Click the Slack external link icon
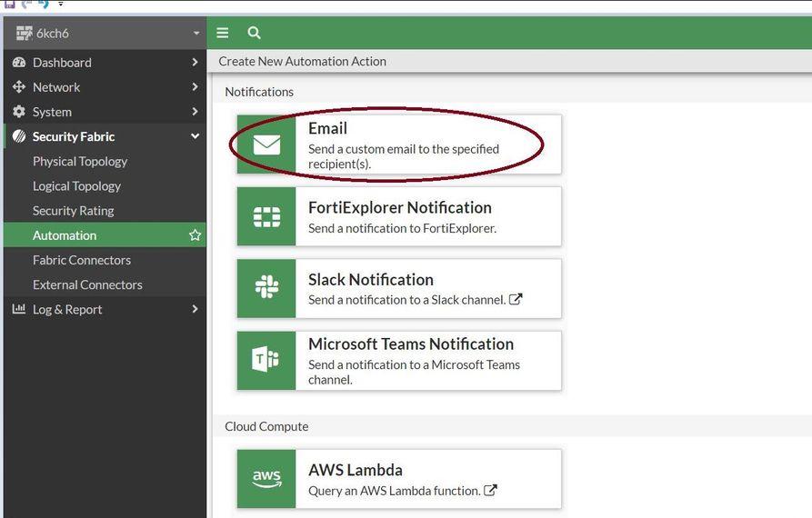812x518 pixels. coord(516,300)
